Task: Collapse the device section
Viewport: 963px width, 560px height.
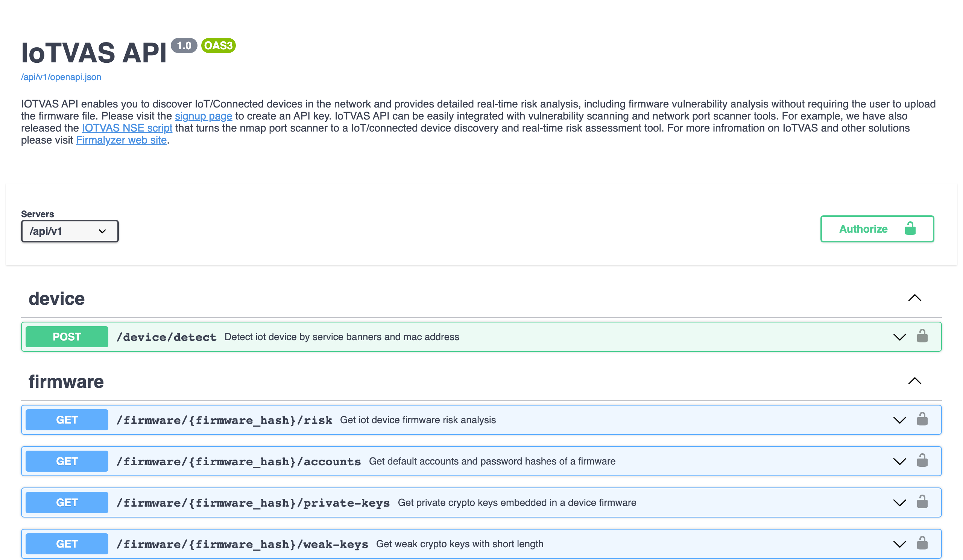Action: (914, 298)
